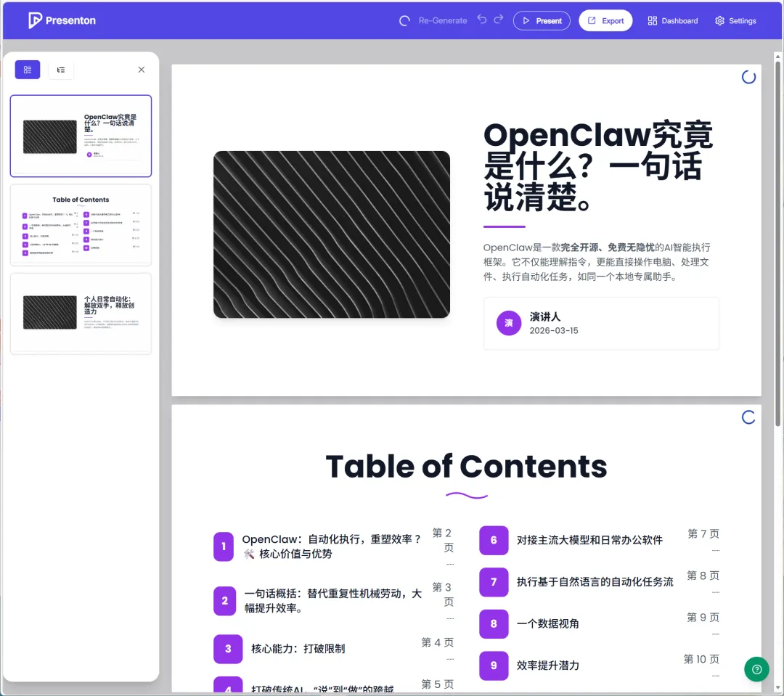Switch sidebar to thumbnail grid view

pyautogui.click(x=28, y=70)
